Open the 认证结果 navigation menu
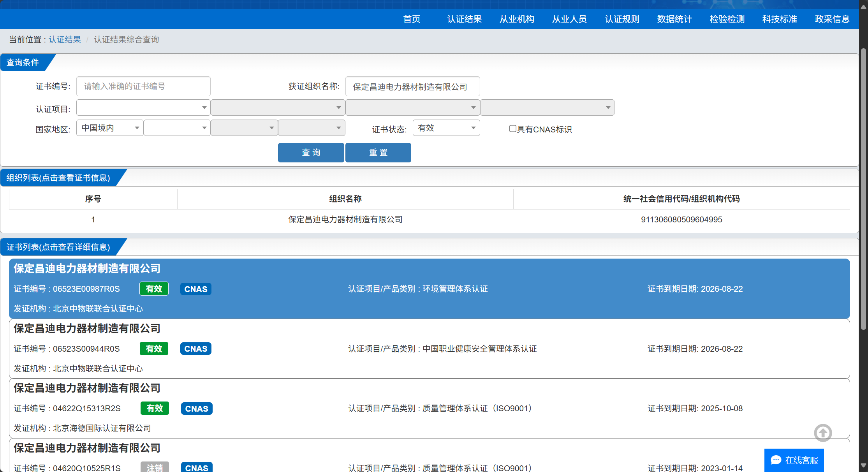 coord(464,19)
